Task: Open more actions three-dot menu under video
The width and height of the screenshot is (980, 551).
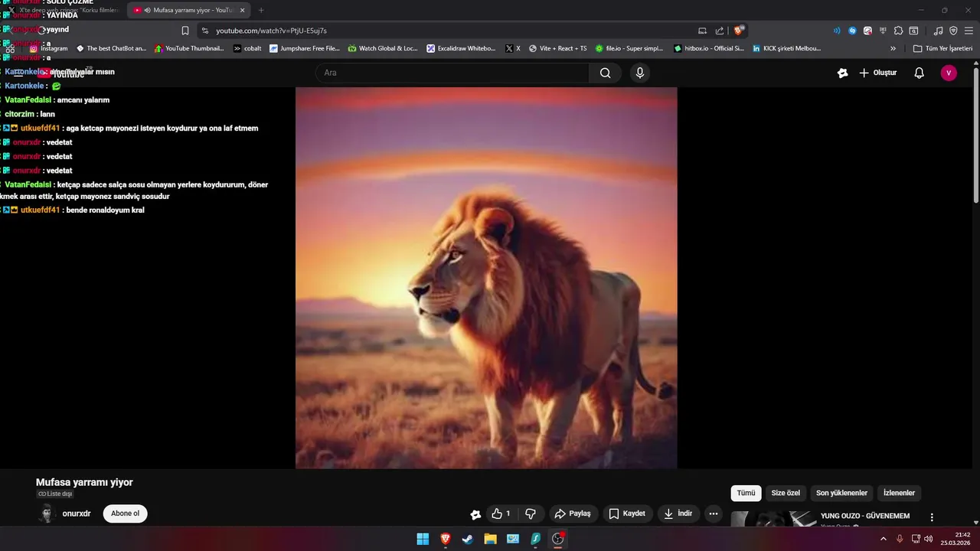Action: click(x=714, y=514)
